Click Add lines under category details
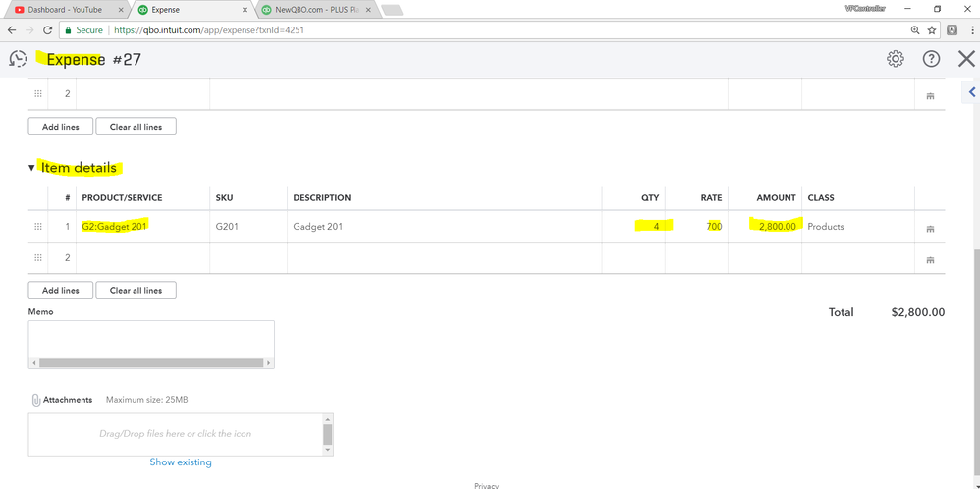This screenshot has width=980, height=489. [x=61, y=127]
